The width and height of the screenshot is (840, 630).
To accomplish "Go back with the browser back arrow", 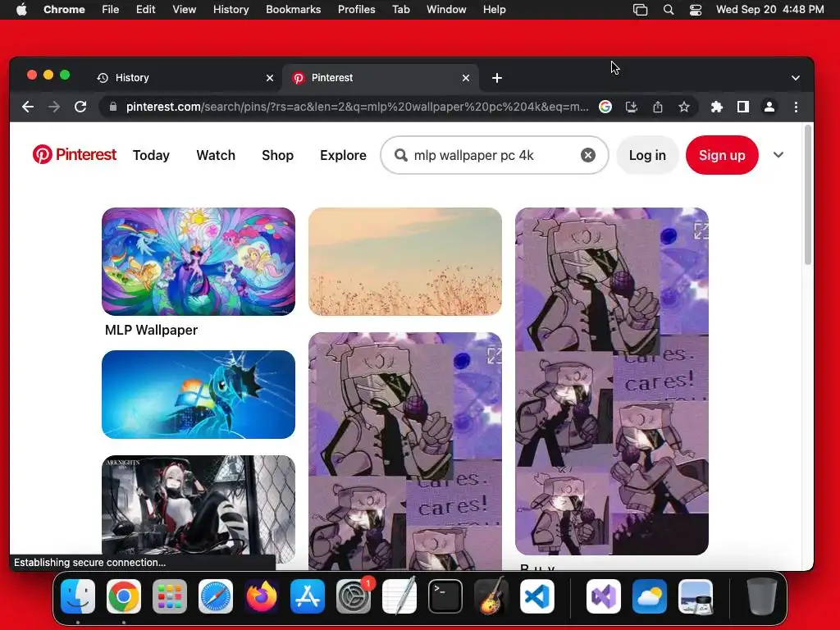I will [28, 107].
